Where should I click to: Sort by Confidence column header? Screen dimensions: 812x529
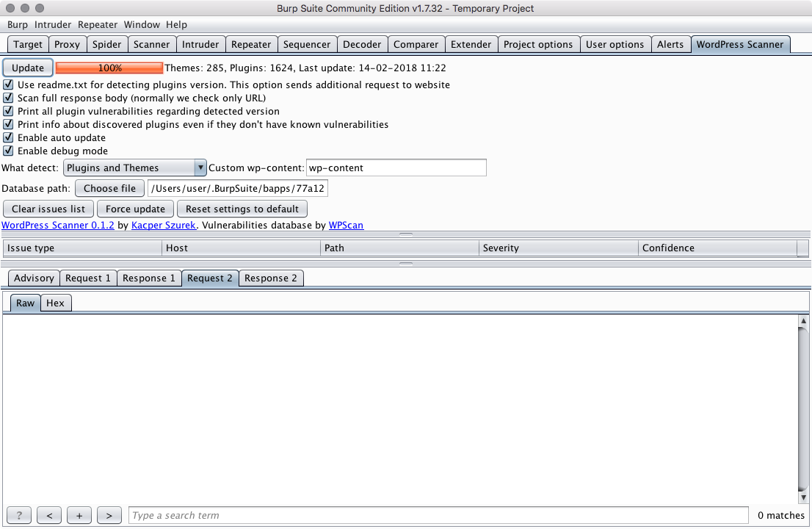[x=718, y=248]
